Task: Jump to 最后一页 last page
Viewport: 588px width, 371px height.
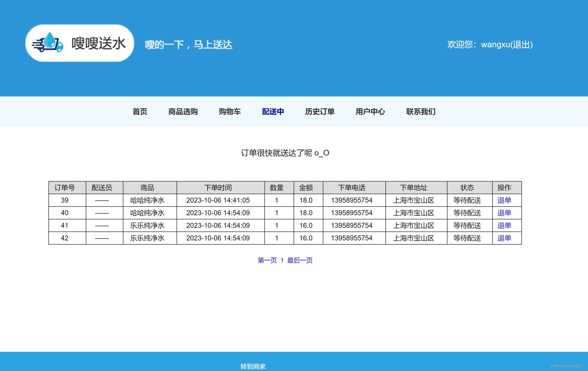Action: [300, 260]
